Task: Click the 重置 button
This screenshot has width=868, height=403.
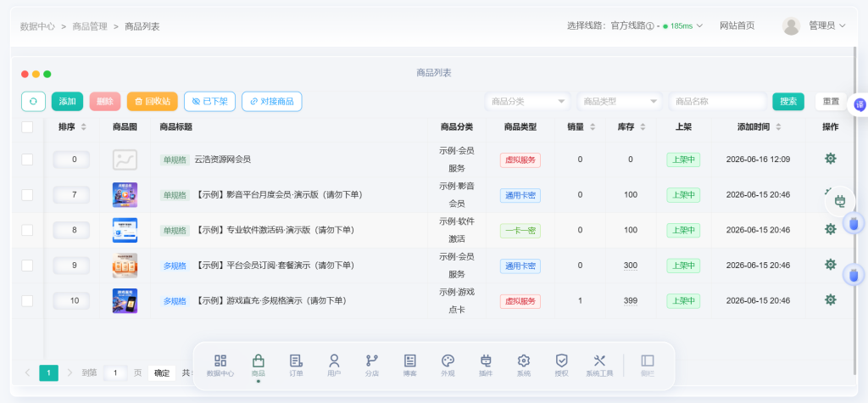Action: pos(831,102)
